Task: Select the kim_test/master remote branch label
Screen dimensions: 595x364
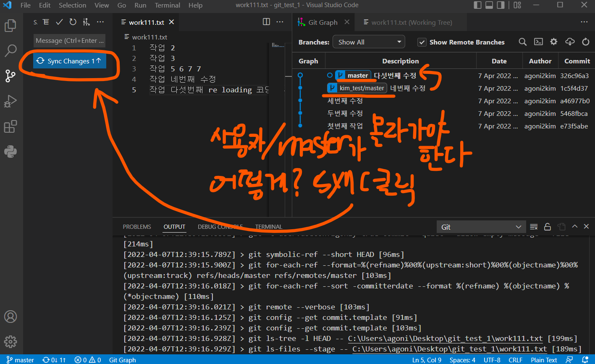Action: pos(357,88)
